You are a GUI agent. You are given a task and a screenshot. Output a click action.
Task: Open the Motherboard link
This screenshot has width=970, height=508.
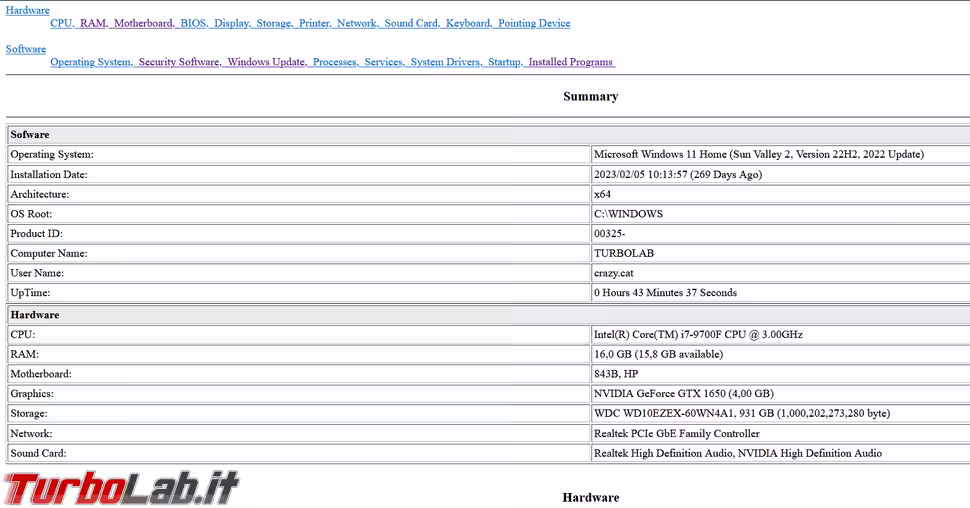(x=142, y=23)
